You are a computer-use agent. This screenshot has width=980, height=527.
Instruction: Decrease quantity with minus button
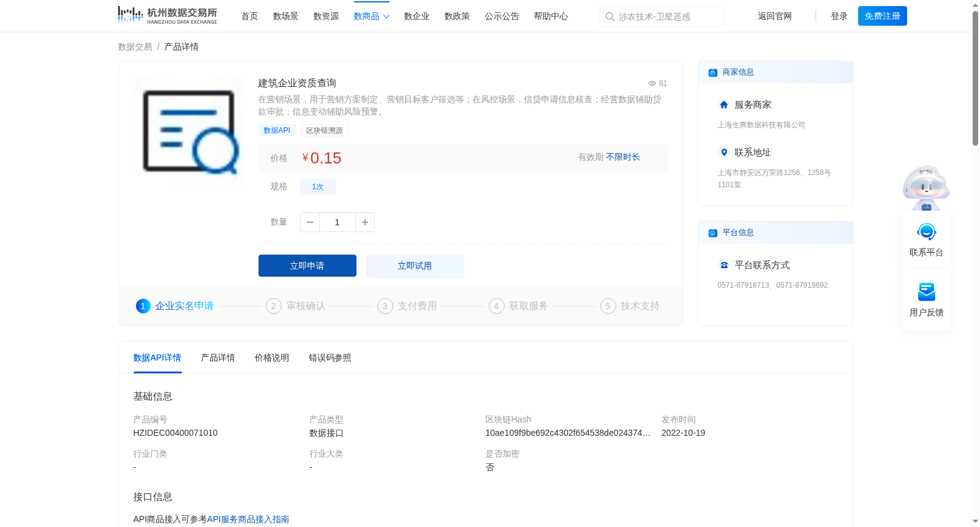(x=310, y=222)
